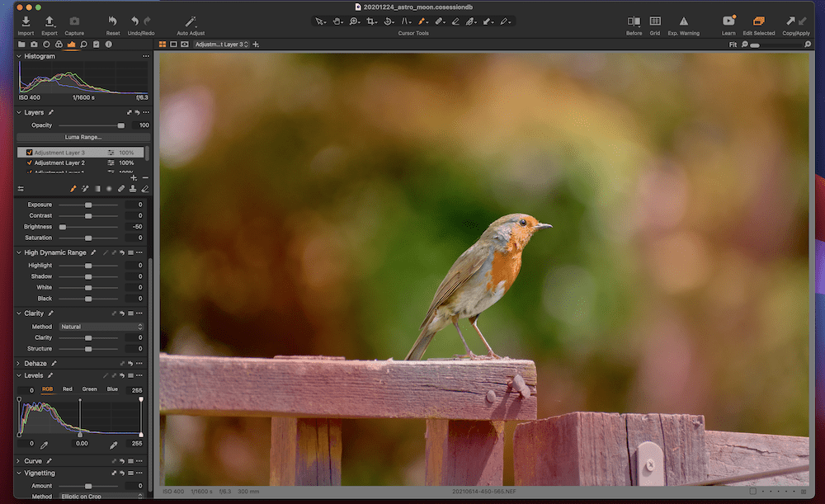Enable the Exposure Warning icon
This screenshot has height=504, width=825.
click(683, 21)
